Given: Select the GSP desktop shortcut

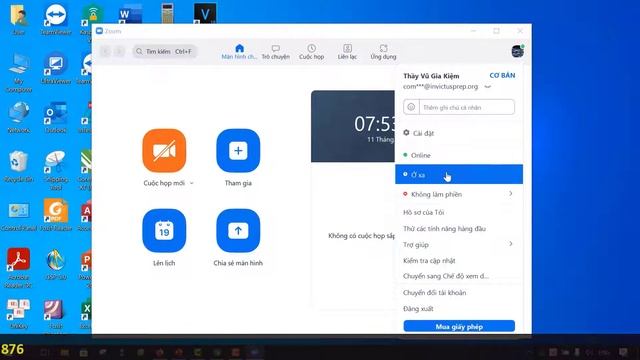Looking at the screenshot, I should pyautogui.click(x=56, y=264).
